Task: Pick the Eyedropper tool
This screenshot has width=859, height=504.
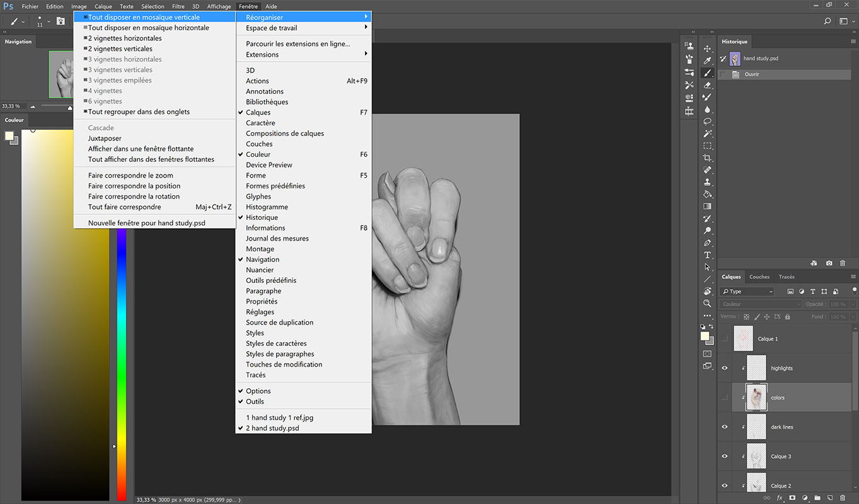Action: point(707,61)
